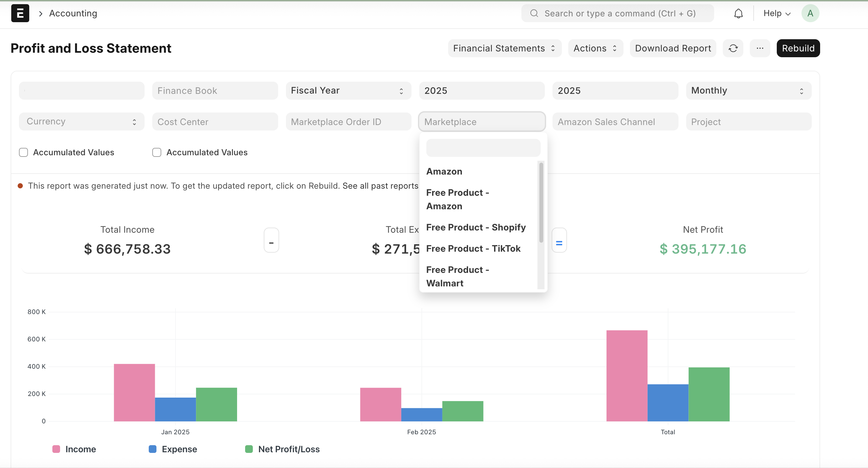Click the Rebuild button
Viewport: 868px width, 468px height.
[x=798, y=48]
